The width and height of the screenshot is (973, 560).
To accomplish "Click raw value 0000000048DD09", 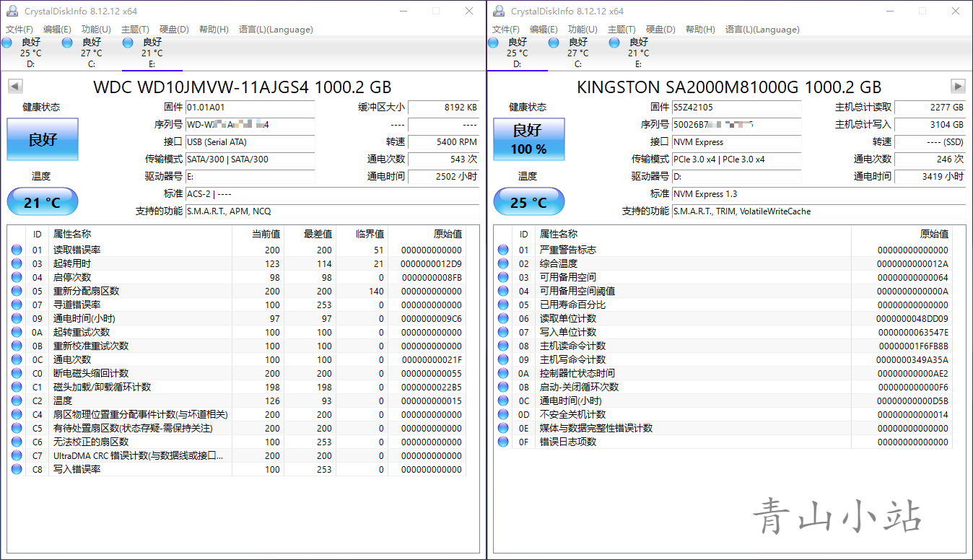I will 912,318.
